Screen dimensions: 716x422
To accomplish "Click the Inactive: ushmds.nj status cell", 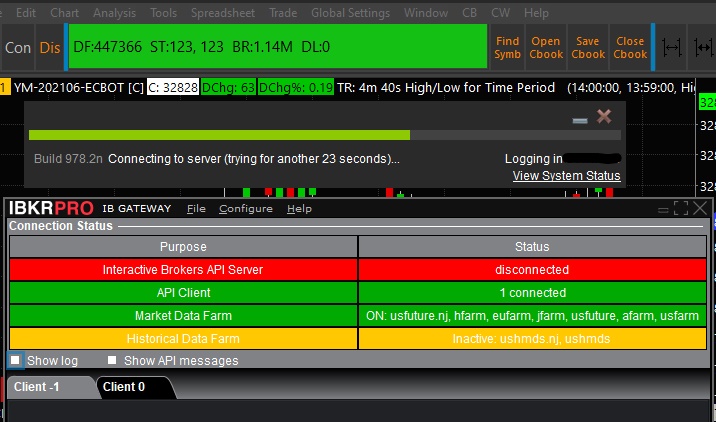I will (532, 338).
